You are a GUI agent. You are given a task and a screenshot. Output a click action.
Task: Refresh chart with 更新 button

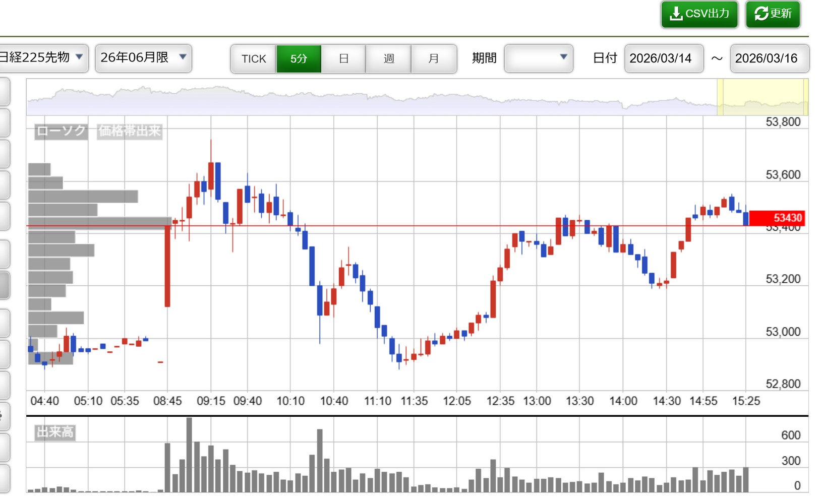click(773, 14)
